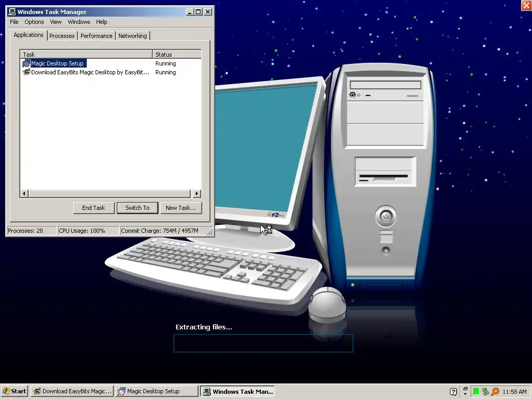Click the Windows Task Manager taskbar button
Image resolution: width=532 pixels, height=399 pixels.
pyautogui.click(x=237, y=391)
